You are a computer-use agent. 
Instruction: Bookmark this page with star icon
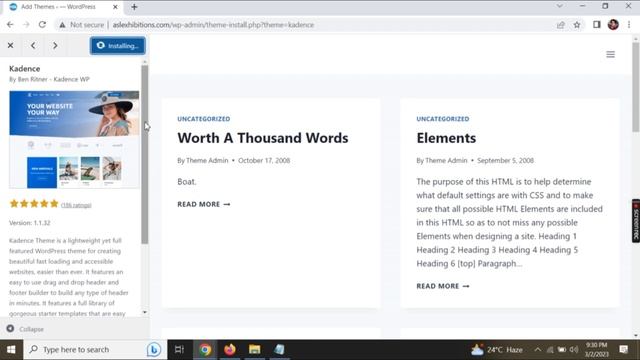[577, 25]
